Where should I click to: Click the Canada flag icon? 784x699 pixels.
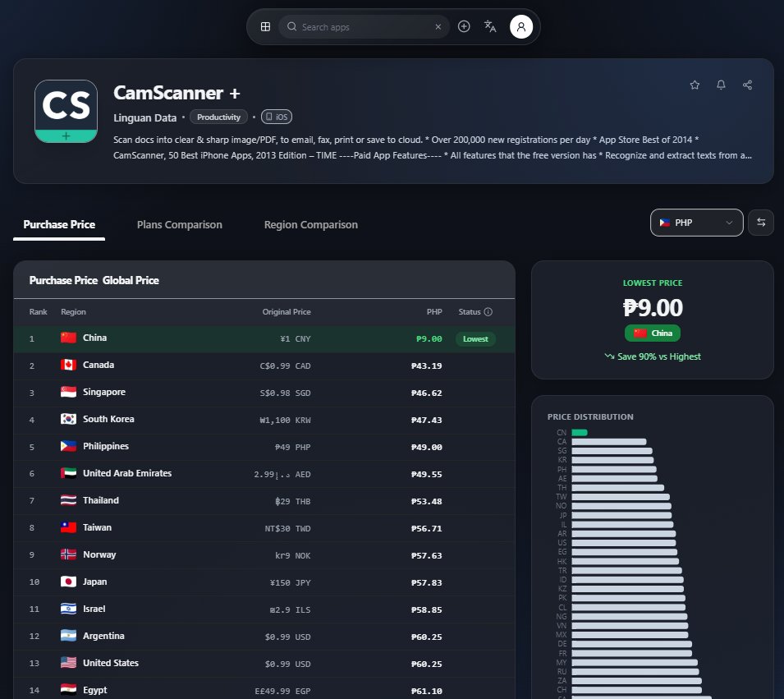[x=68, y=365]
